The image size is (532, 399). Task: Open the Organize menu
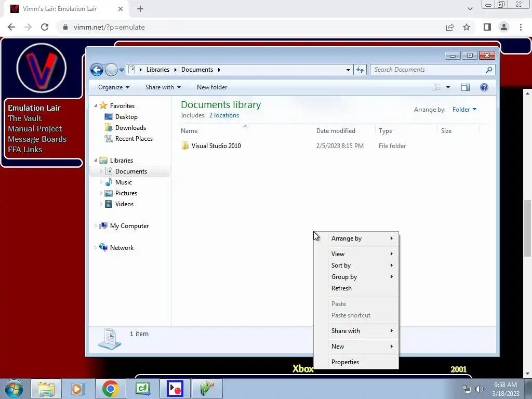(x=114, y=87)
